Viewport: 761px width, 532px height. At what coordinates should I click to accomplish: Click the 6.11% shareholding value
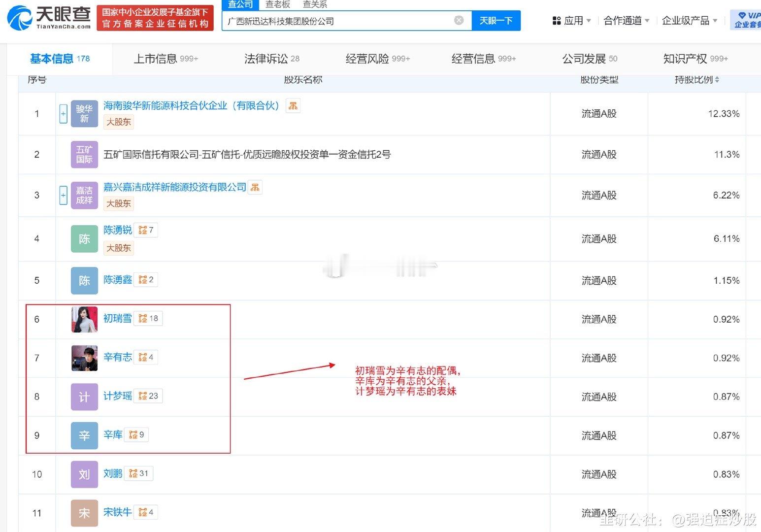click(x=727, y=239)
